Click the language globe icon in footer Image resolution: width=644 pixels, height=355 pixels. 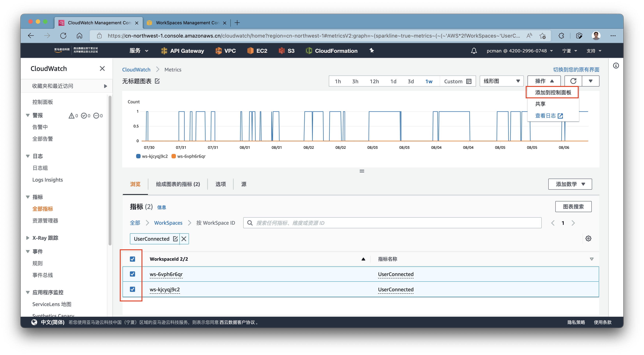click(34, 322)
